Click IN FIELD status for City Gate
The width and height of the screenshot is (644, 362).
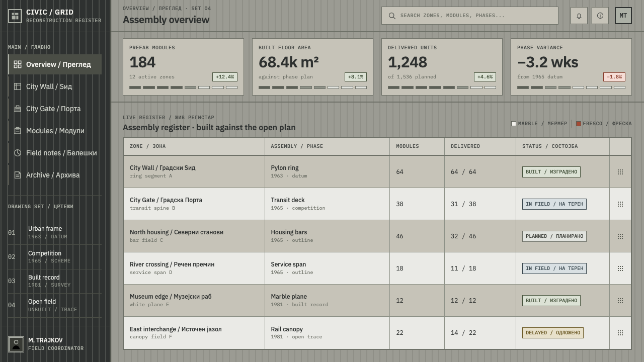(554, 204)
